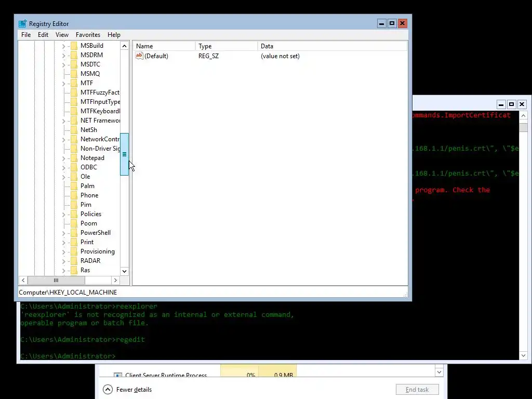Click the tree scroll left arrow
Image resolution: width=532 pixels, height=399 pixels.
click(x=23, y=280)
